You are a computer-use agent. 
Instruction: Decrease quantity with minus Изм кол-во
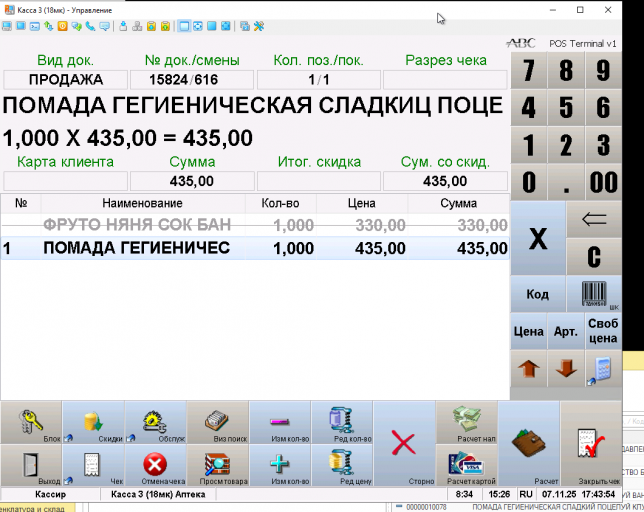coord(280,422)
